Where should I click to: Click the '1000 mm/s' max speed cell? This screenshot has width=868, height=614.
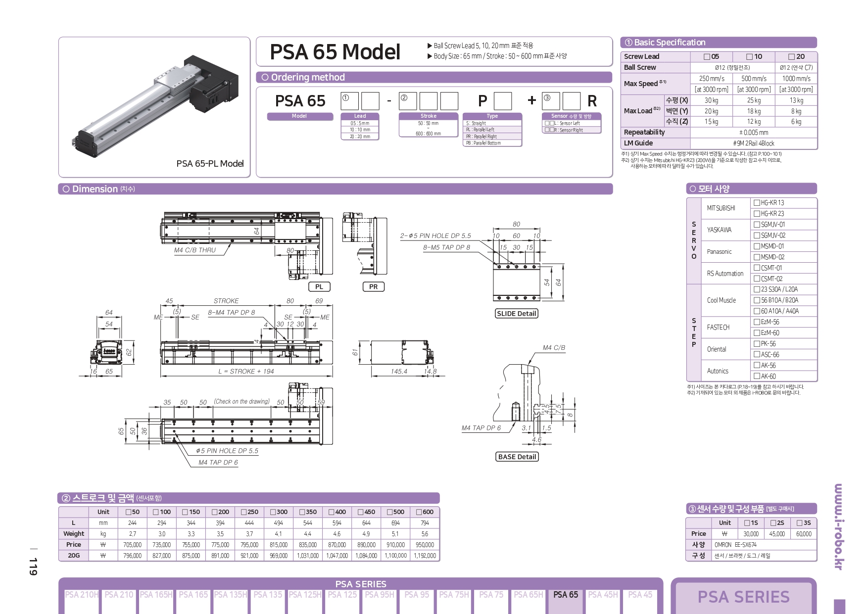tap(796, 79)
